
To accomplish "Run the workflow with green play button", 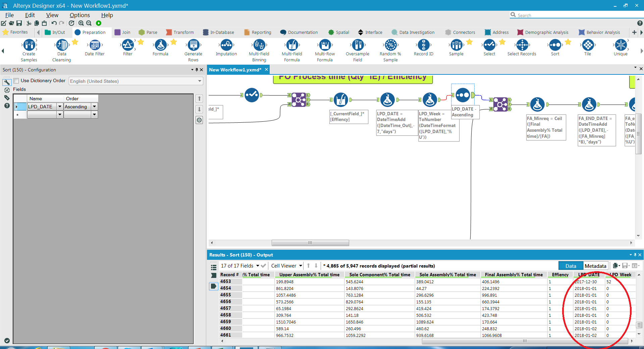I will click(x=99, y=23).
